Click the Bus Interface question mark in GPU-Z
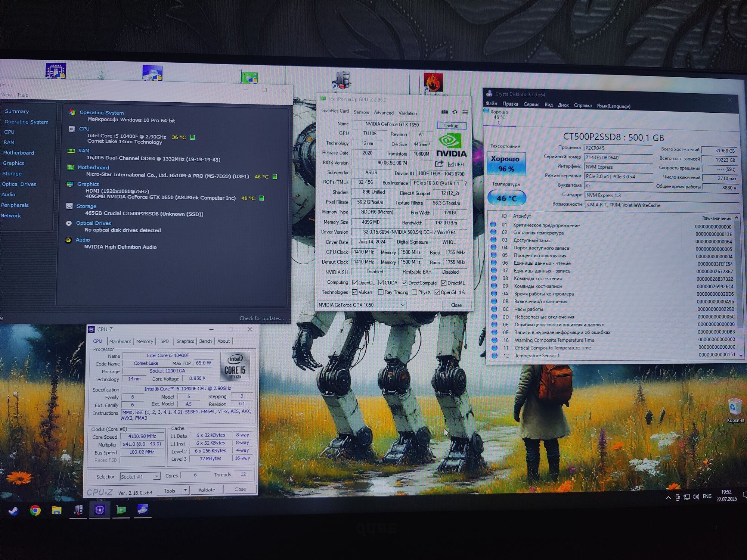Viewport: 747px width, 560px height. click(x=465, y=183)
